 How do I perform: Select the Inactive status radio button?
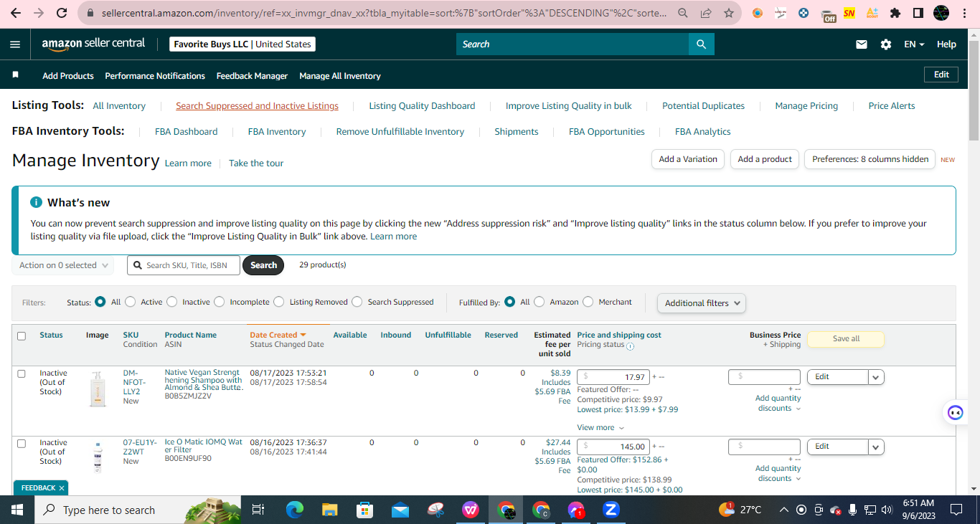click(172, 302)
